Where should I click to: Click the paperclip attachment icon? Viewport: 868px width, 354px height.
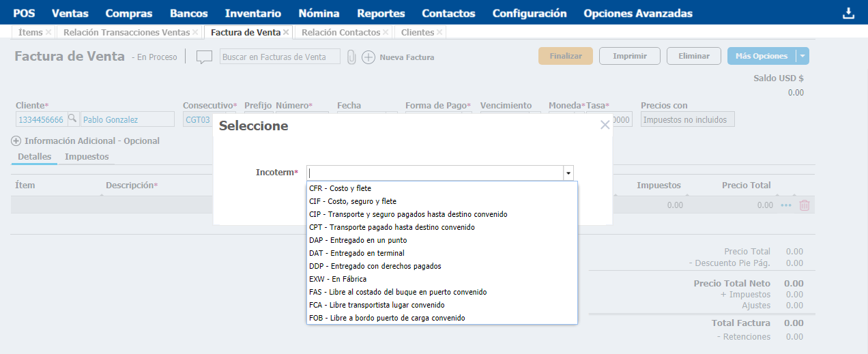(351, 57)
